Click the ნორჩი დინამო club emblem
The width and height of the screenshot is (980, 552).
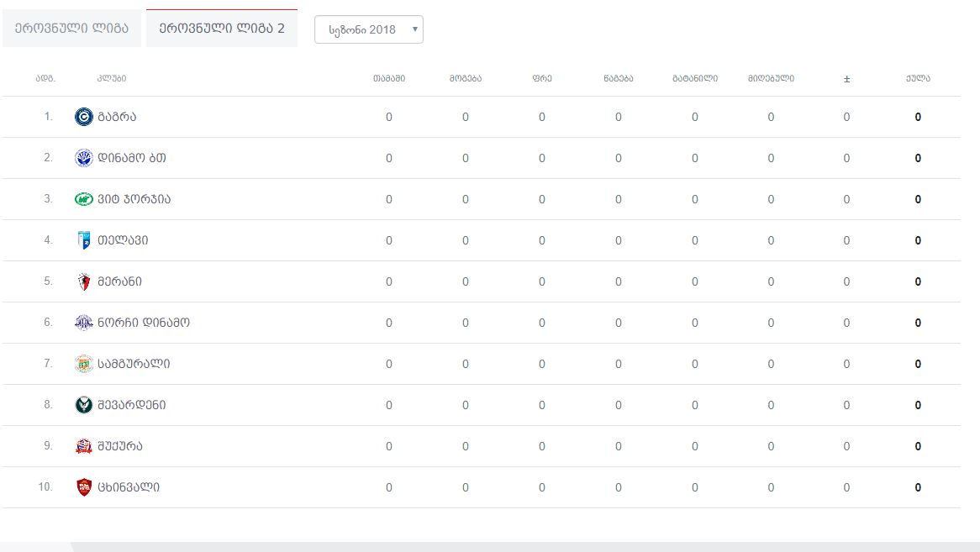coord(83,323)
